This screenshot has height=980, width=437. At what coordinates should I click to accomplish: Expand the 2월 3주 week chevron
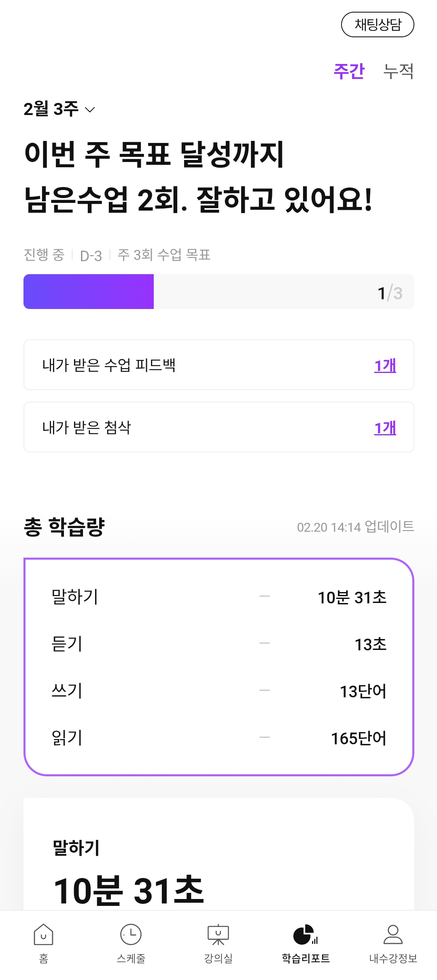(90, 110)
